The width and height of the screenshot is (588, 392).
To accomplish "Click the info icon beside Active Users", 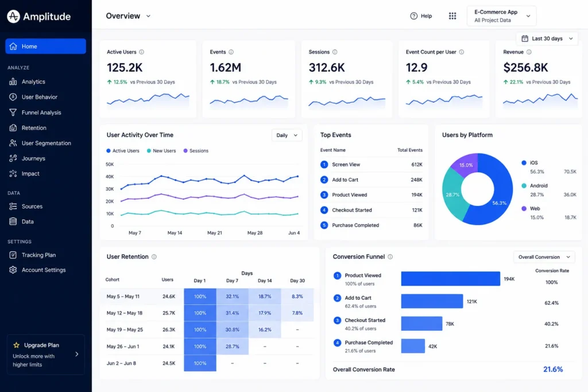I will (141, 52).
